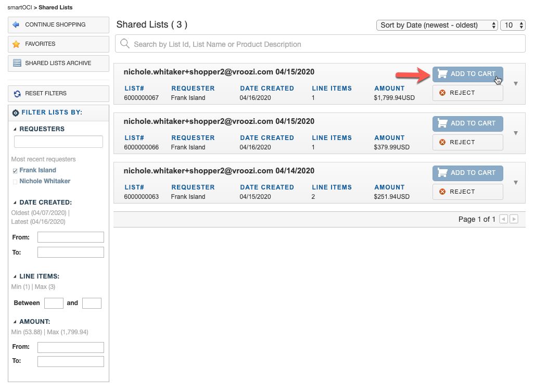The height and width of the screenshot is (392, 534).
Task: Click the Requesters filter text box
Action: 58,142
